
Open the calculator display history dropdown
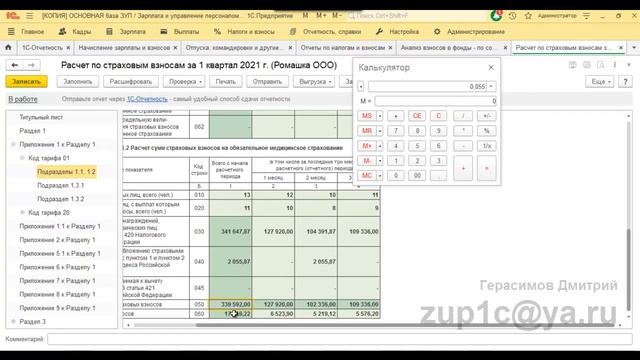click(491, 87)
